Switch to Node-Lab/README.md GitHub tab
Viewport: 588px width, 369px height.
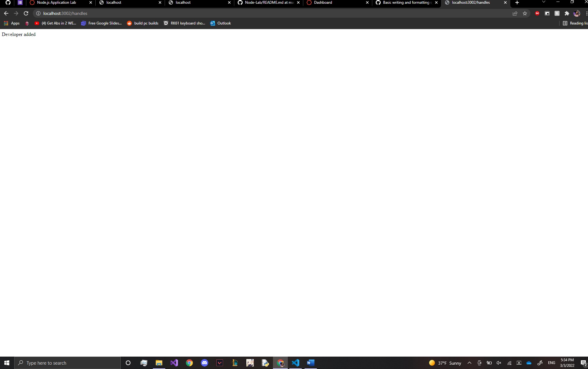[x=269, y=2]
